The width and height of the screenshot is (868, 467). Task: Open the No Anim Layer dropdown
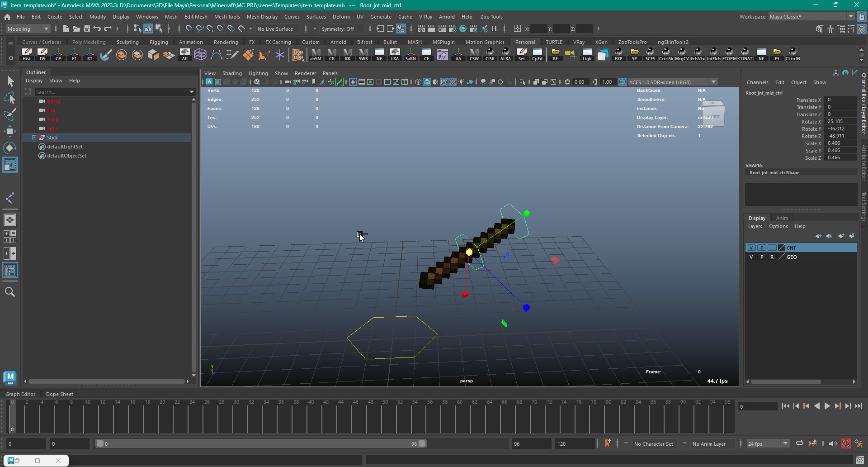[x=709, y=443]
